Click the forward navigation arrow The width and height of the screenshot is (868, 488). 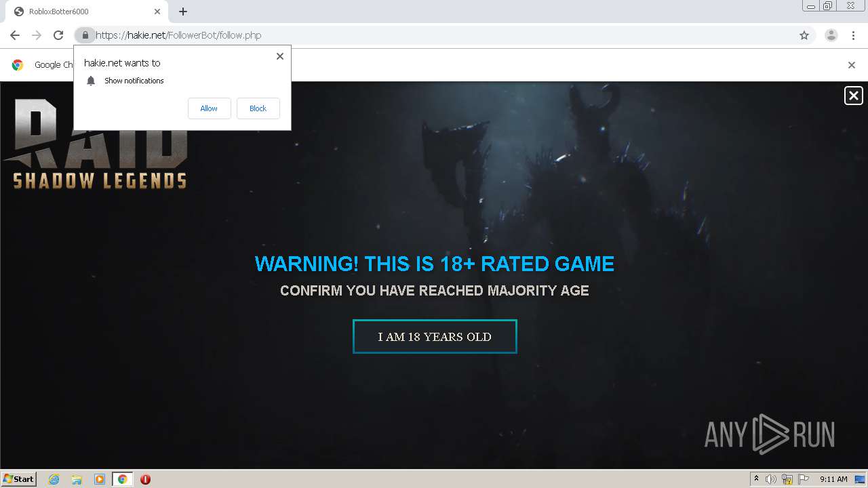pos(37,35)
